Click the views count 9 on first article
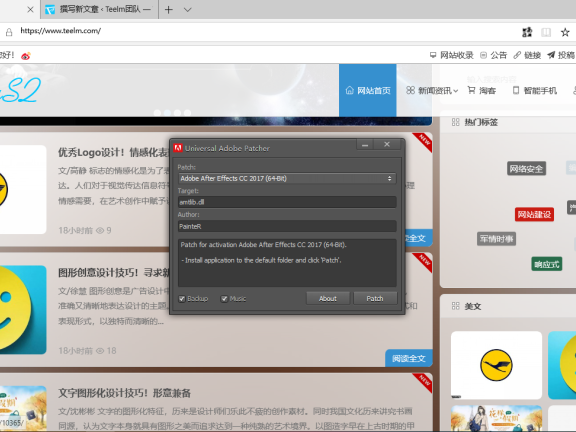This screenshot has height=432, width=576. click(104, 230)
